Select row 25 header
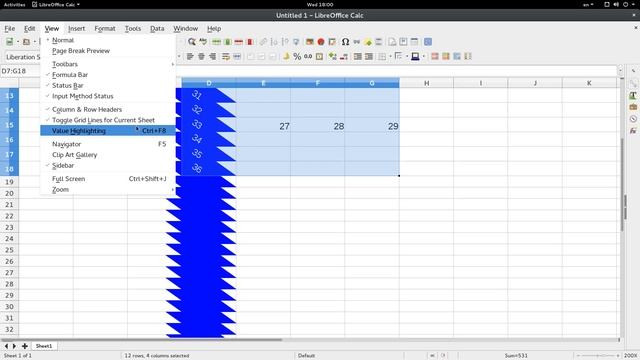Screen dimensions: 640x360 pos(9,250)
